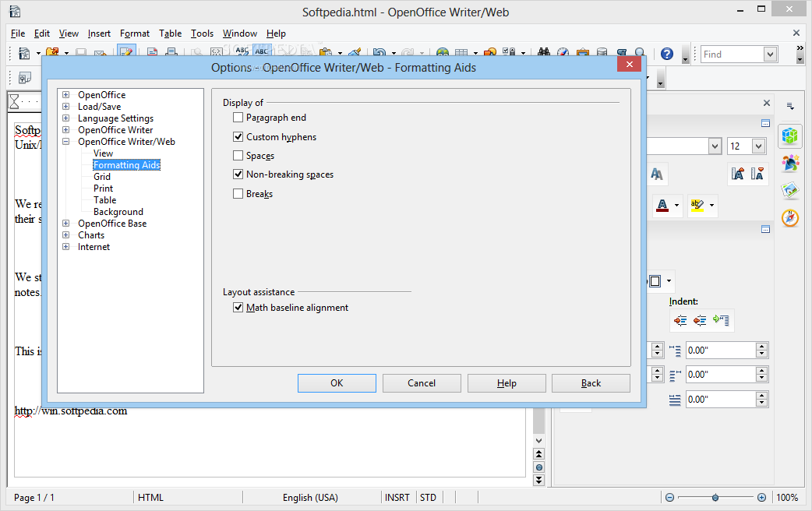
Task: Expand the Charts tree node
Action: pyautogui.click(x=65, y=235)
